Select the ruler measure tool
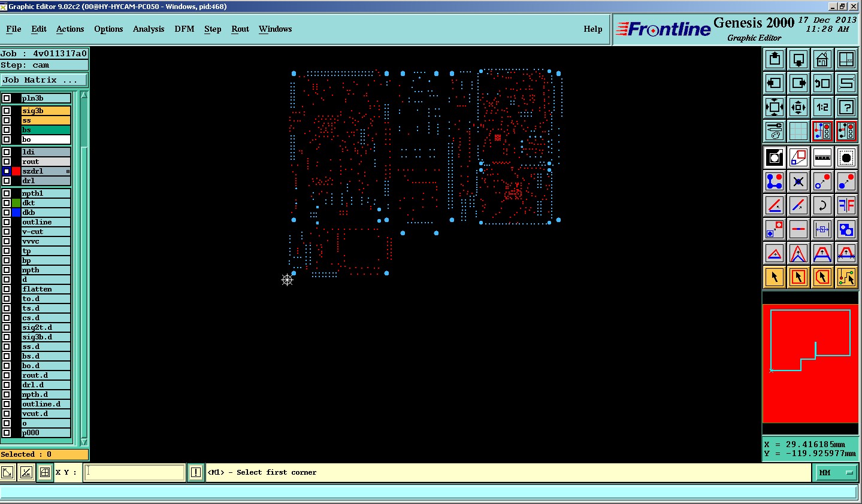Image resolution: width=862 pixels, height=504 pixels. pyautogui.click(x=822, y=157)
